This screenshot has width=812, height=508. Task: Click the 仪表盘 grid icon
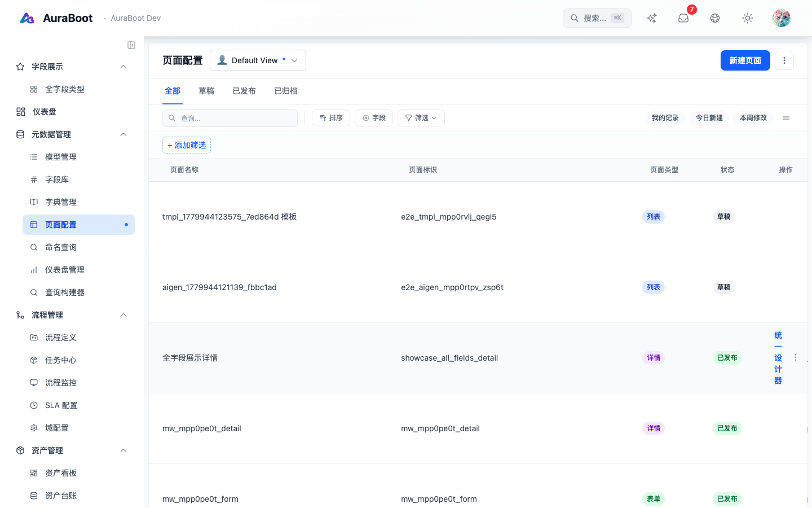point(21,112)
